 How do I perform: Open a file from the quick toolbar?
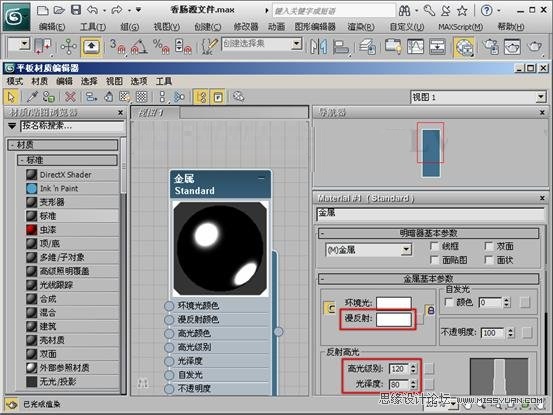coord(59,10)
